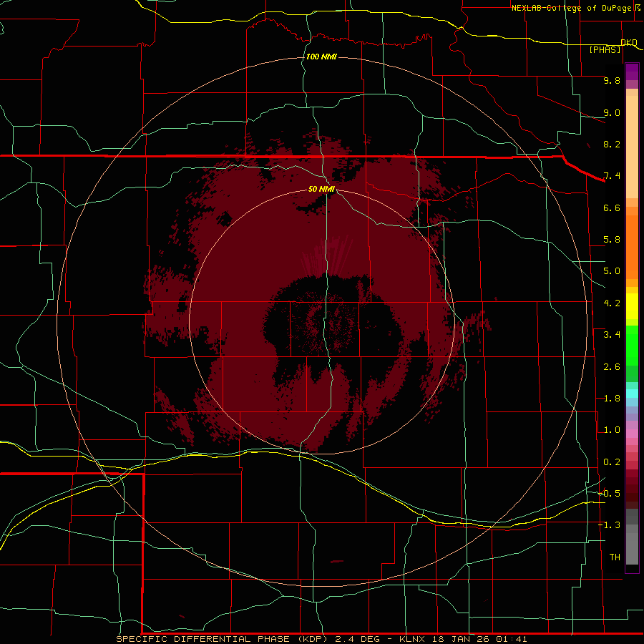The width and height of the screenshot is (644, 644).
Task: Pick the yellow band of the colorbar
Action: click(x=632, y=306)
